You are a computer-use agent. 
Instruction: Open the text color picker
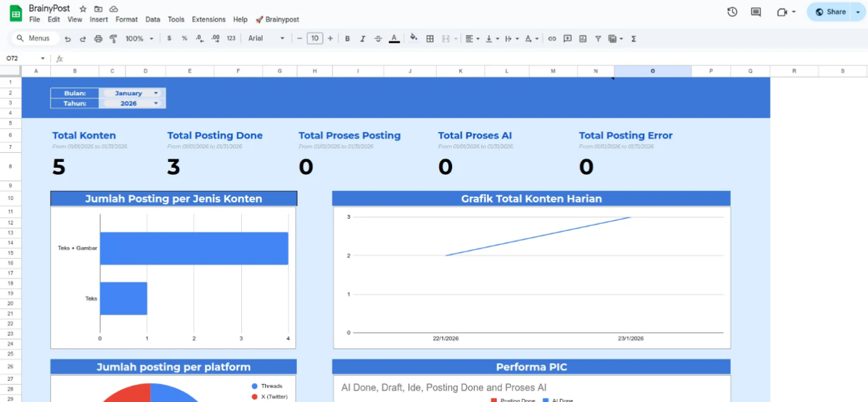click(394, 39)
